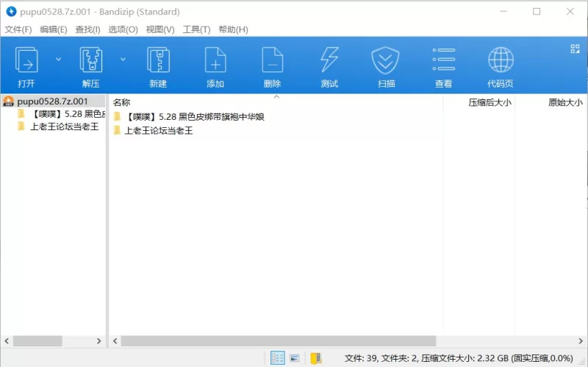
Task: Click the file list horizontal scrollbar thumb
Action: pyautogui.click(x=279, y=341)
